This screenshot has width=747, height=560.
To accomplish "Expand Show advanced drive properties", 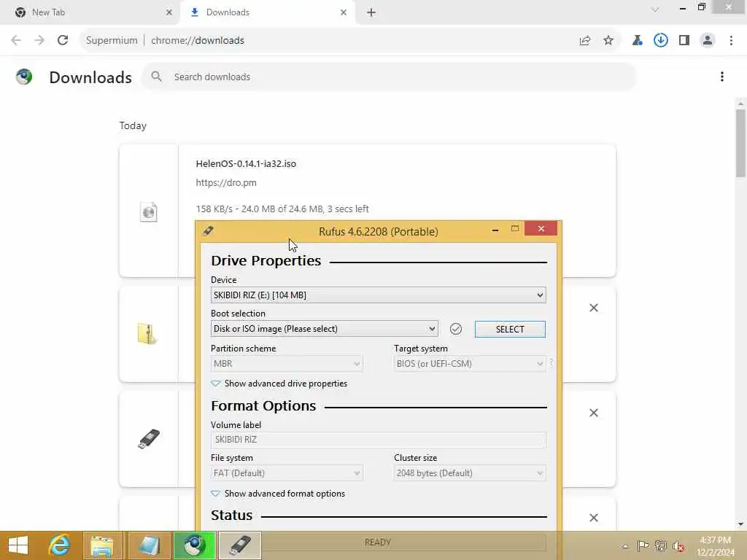I will tap(279, 384).
